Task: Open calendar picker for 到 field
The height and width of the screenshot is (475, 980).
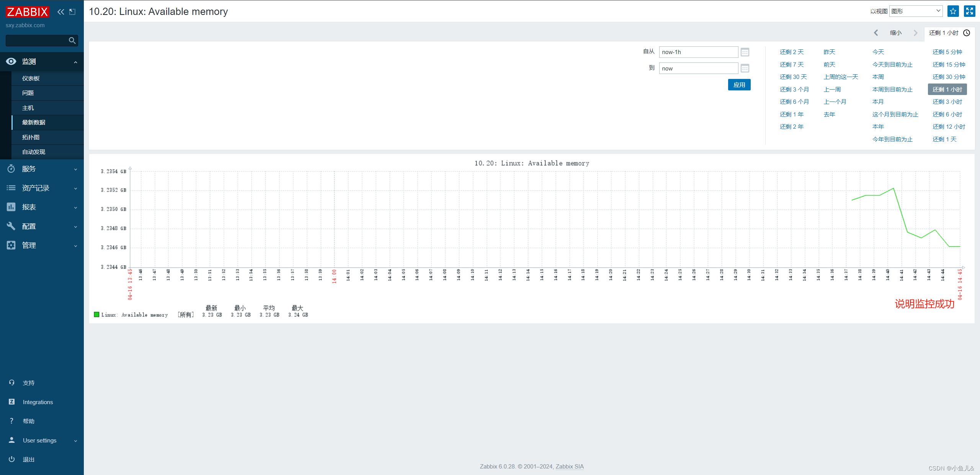Action: [745, 69]
